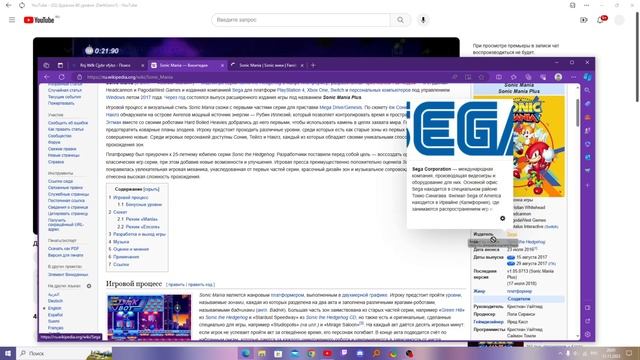Click the Sega link in article intro
Viewport: 640px width, 360px height.
point(237,90)
